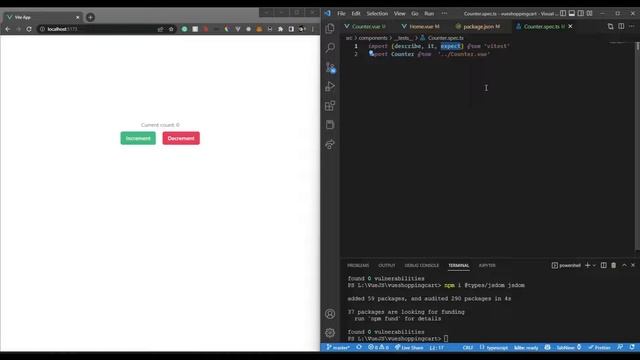The image size is (640, 360).
Task: Go back in the browser window
Action: click(8, 29)
